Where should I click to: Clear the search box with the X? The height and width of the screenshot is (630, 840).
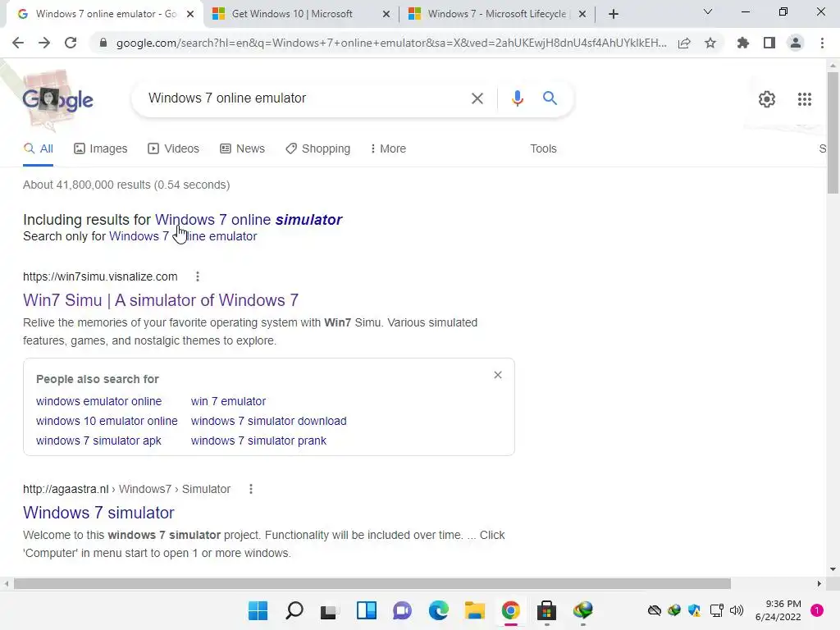[x=477, y=98]
